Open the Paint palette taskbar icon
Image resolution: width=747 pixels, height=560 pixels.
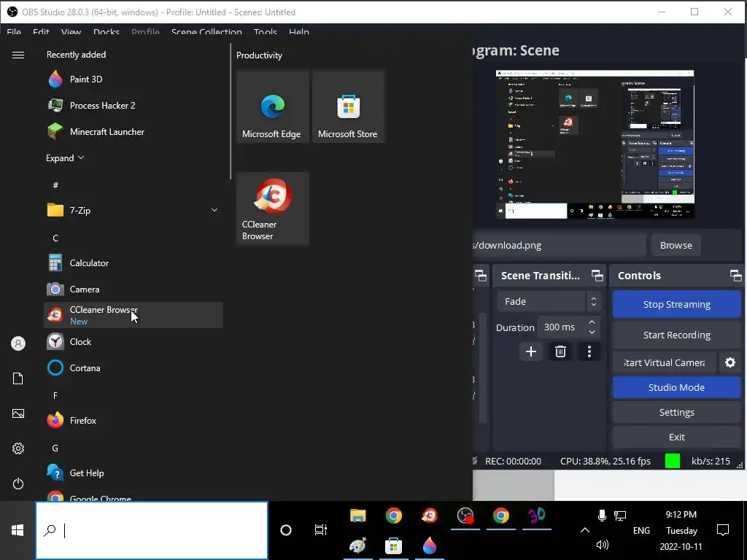point(357,545)
